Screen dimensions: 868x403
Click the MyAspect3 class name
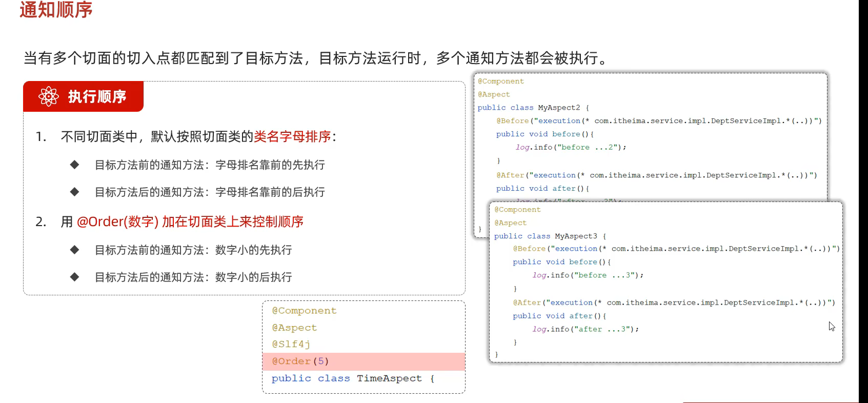576,236
